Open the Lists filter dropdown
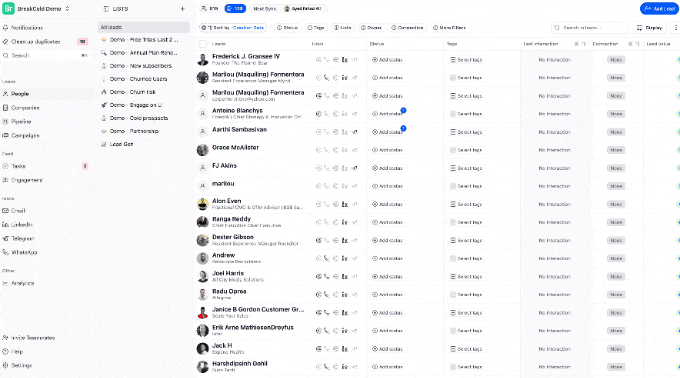The width and height of the screenshot is (680, 378). [x=342, y=28]
